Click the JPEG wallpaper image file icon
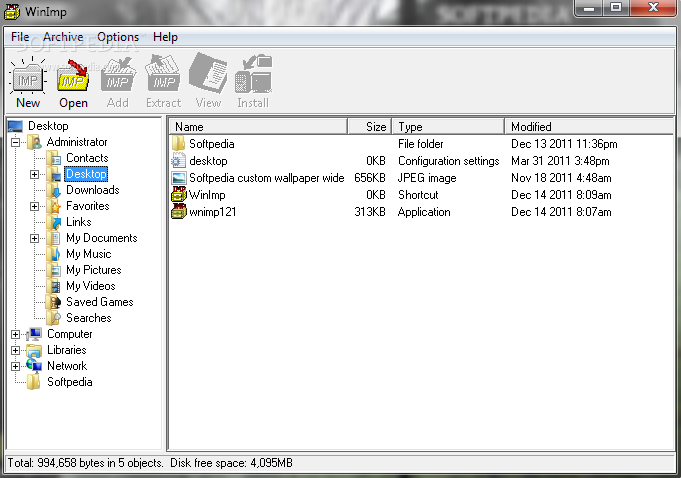The height and width of the screenshot is (478, 681). 179,178
